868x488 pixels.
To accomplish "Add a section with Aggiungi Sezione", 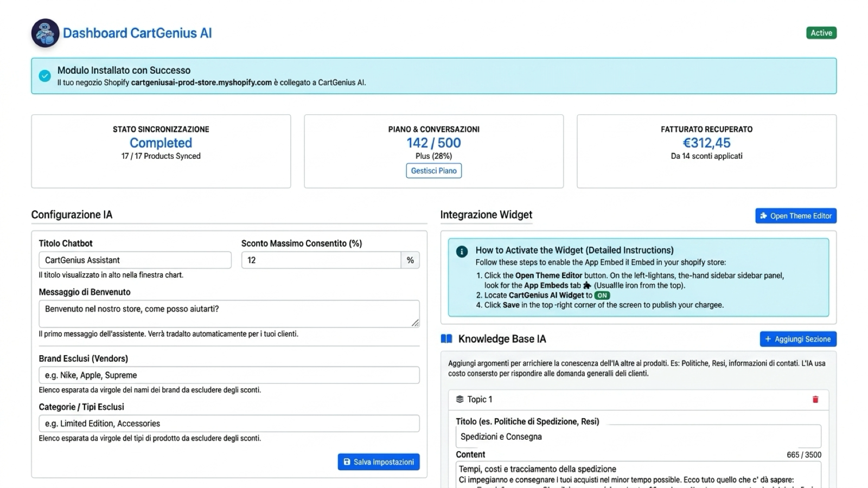I will (798, 339).
